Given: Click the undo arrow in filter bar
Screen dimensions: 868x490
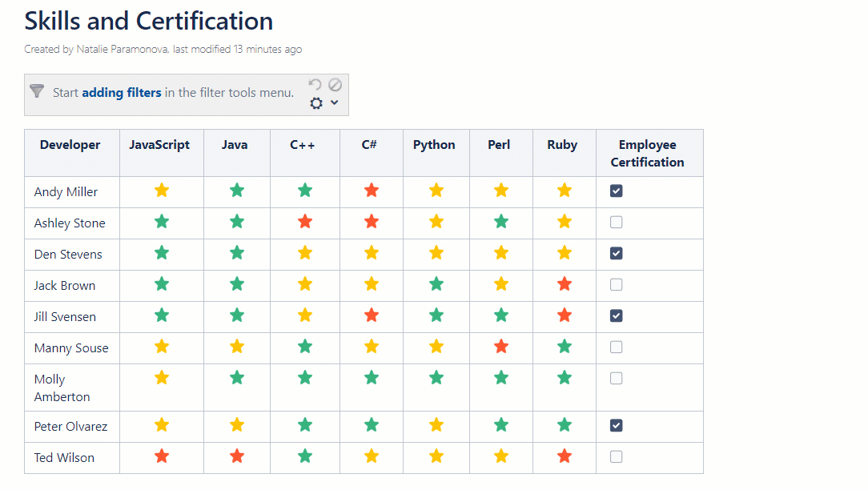Looking at the screenshot, I should [315, 84].
